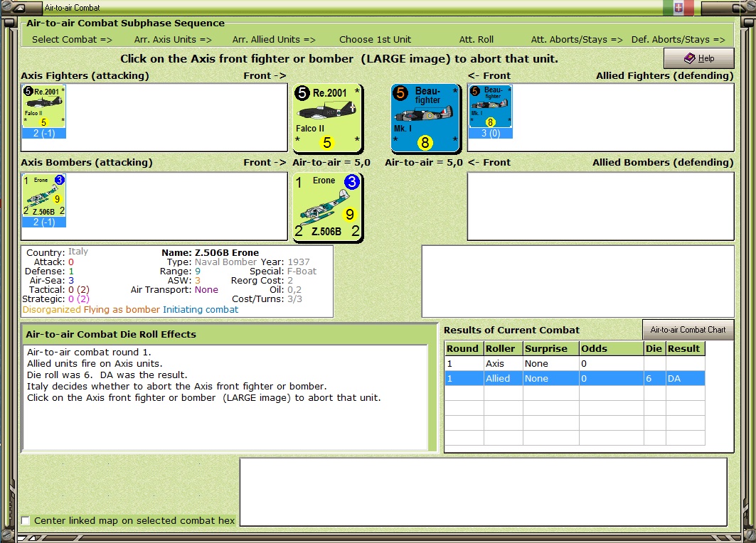Click the 3 (0) value under small Beaufighter
Viewport: 756px width, 543px height.
(491, 134)
